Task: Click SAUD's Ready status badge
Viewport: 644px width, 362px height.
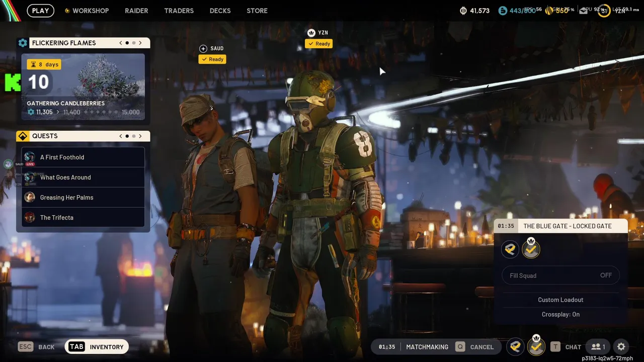Action: [212, 59]
